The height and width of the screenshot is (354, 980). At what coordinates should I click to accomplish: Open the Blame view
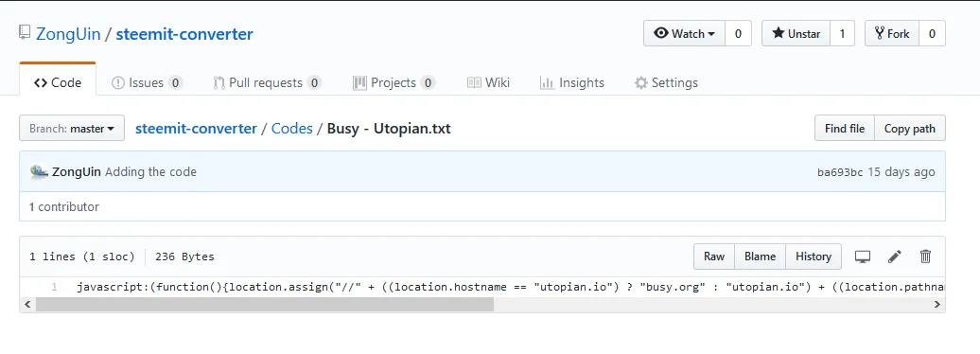tap(760, 257)
